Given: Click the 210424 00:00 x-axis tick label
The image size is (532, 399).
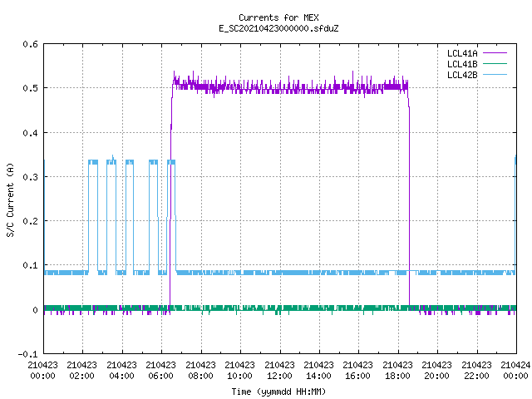Looking at the screenshot, I should [515, 370].
